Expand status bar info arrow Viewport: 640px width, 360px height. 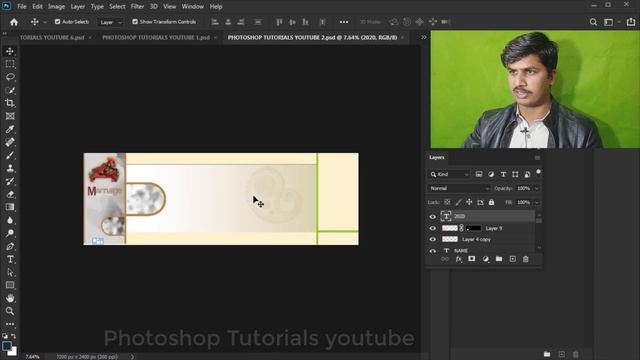click(x=132, y=357)
